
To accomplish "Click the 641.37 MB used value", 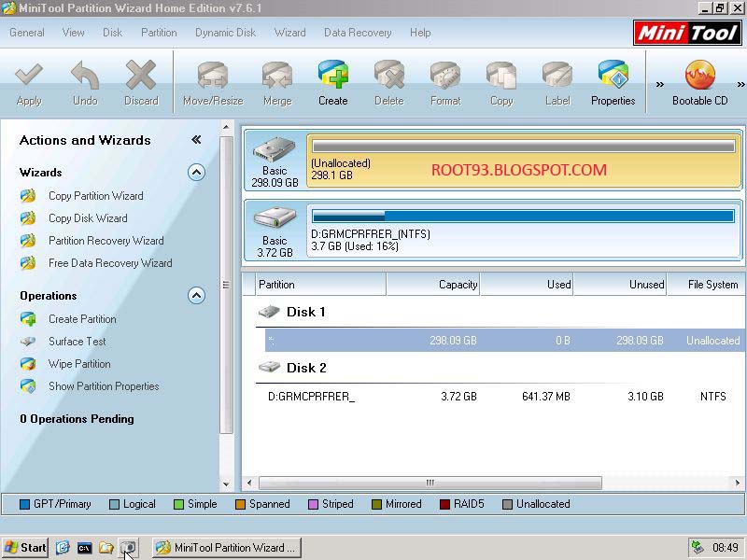I will [546, 396].
